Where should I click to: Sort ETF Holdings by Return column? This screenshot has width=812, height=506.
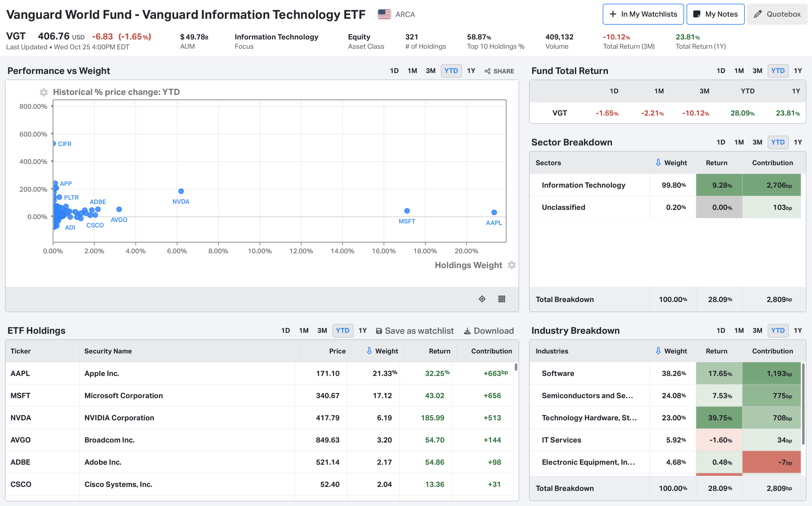pyautogui.click(x=440, y=351)
